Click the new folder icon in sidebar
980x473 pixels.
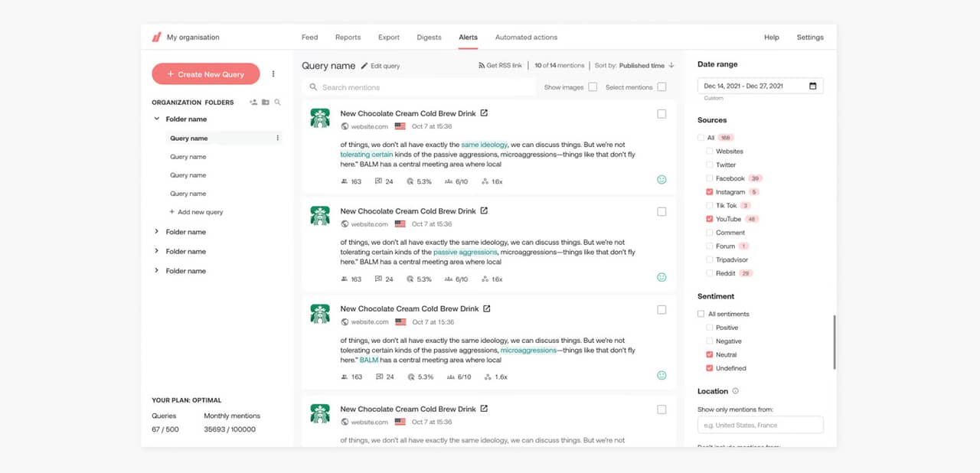click(x=266, y=103)
